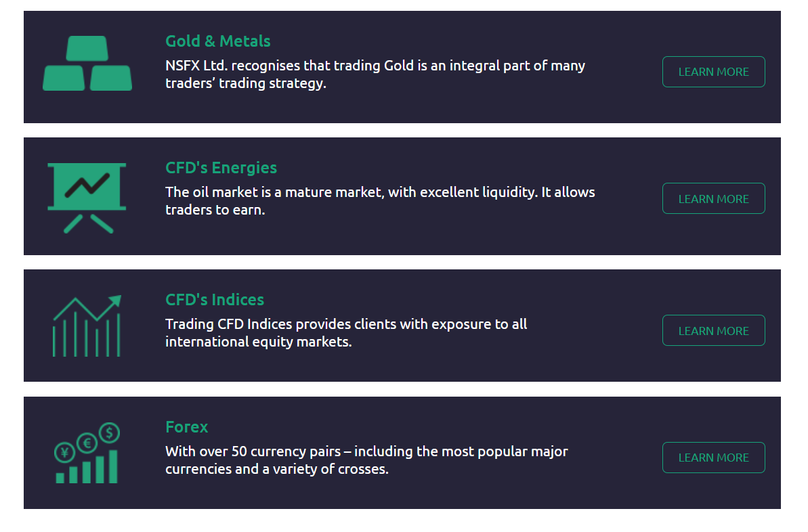Click the yen coin in the Forex icon
This screenshot has height=532, width=808.
click(x=65, y=453)
